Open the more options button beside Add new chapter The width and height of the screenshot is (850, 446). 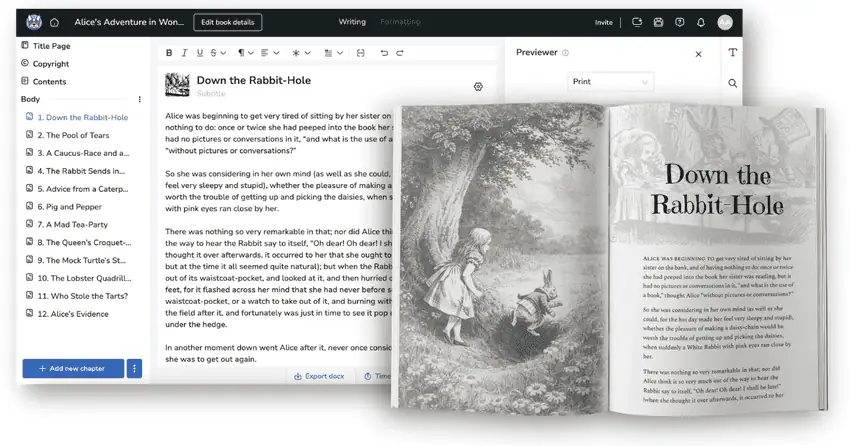pos(134,369)
